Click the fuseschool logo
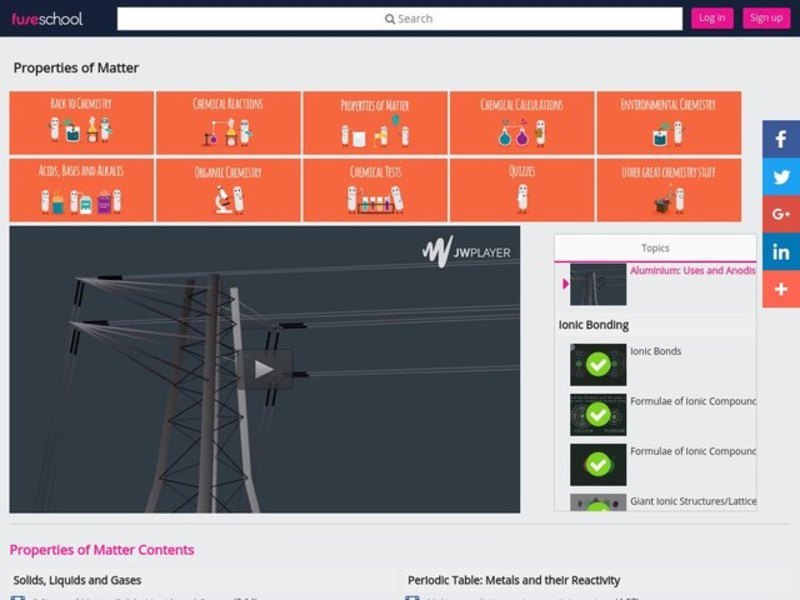Screen dimensions: 800x600 click(x=47, y=18)
